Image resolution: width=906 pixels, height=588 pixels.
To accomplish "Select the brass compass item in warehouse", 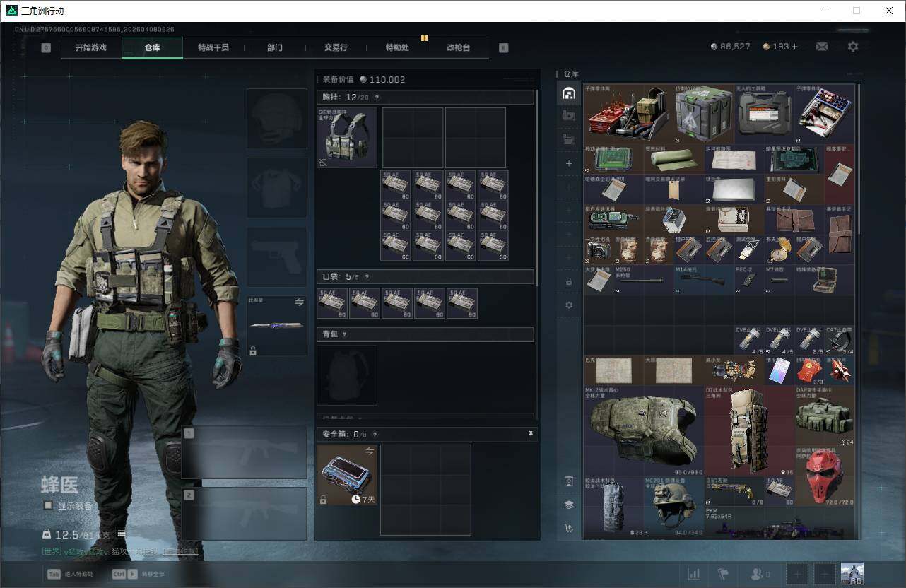I will click(779, 250).
